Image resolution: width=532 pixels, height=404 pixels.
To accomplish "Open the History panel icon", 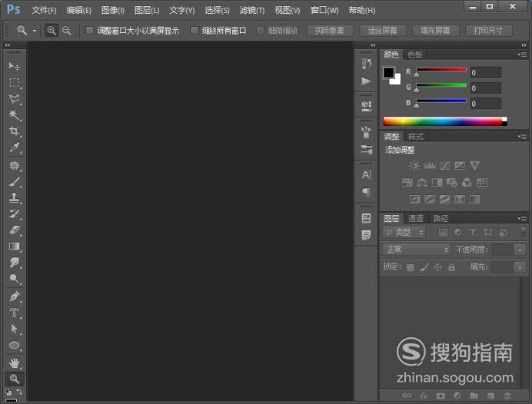I will [366, 63].
